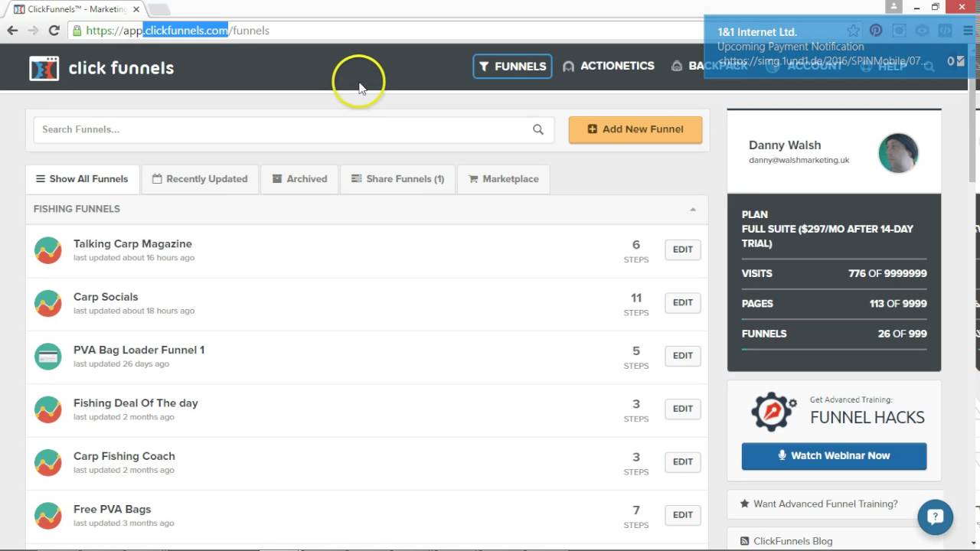Go back with the browser back arrow
The image size is (980, 551).
(12, 31)
